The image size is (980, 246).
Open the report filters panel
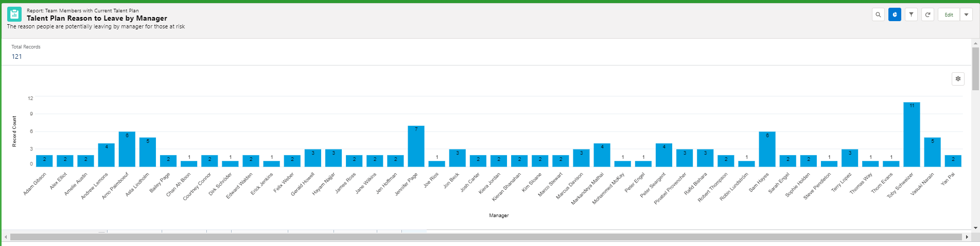[x=911, y=15]
